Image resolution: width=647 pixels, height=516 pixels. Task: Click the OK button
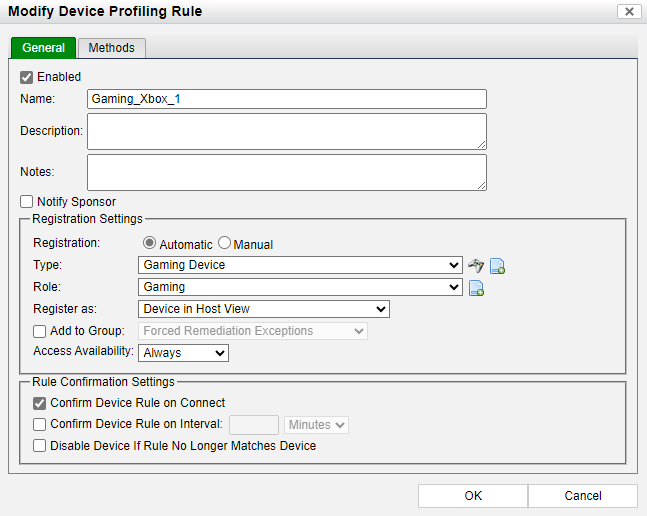[473, 496]
